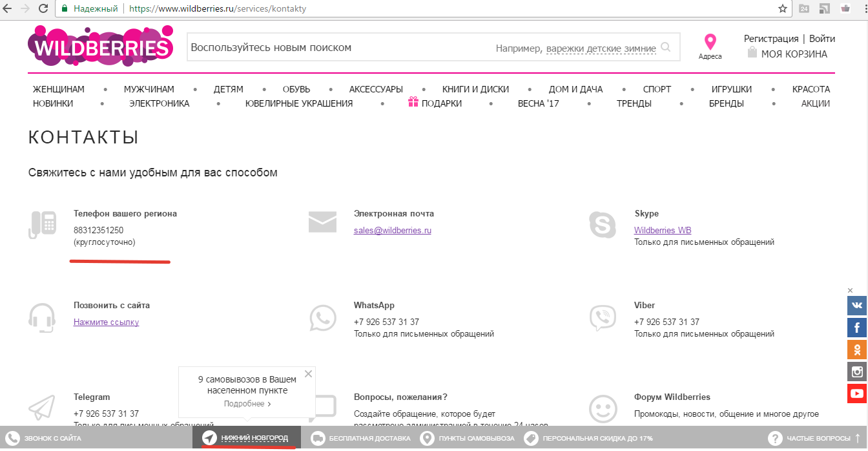Open the Instagram social button
The height and width of the screenshot is (451, 868).
[x=857, y=371]
